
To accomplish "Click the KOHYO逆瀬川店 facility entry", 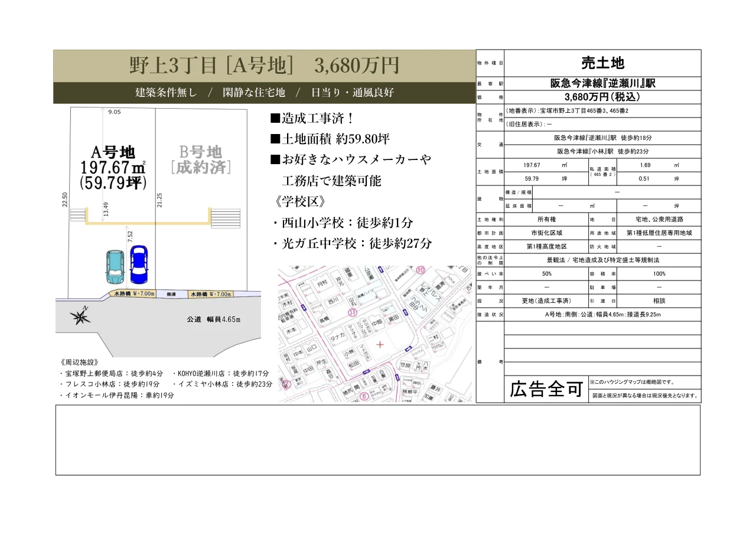I will pyautogui.click(x=221, y=373).
